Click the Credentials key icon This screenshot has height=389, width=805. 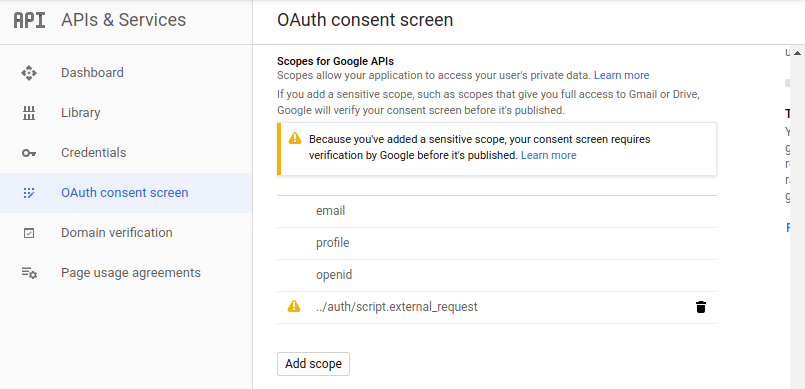pyautogui.click(x=29, y=153)
